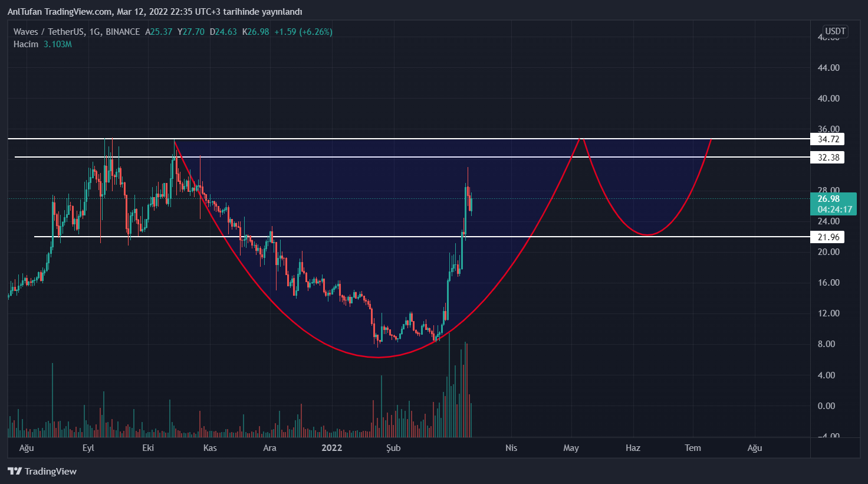
Task: Select the Haz month on time axis
Action: click(x=633, y=448)
